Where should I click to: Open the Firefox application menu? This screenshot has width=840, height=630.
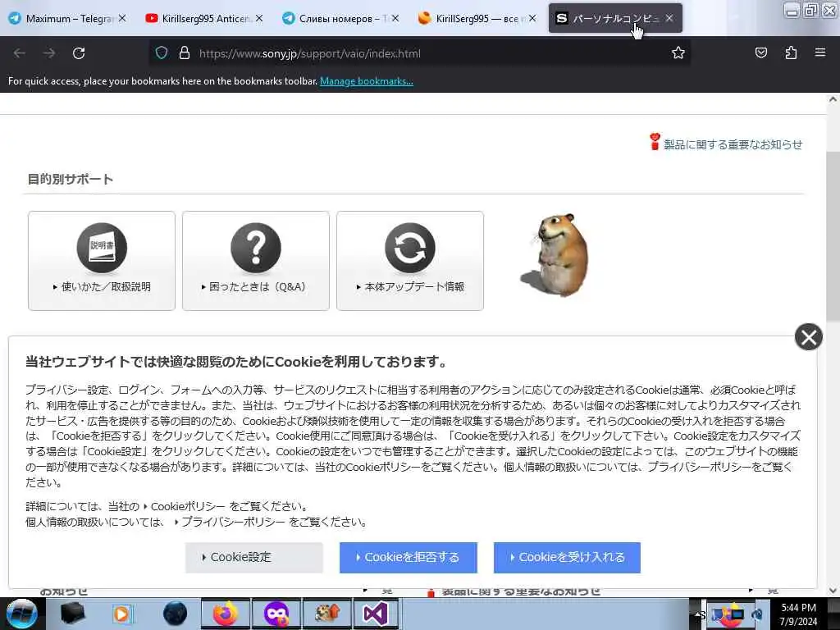pyautogui.click(x=820, y=52)
